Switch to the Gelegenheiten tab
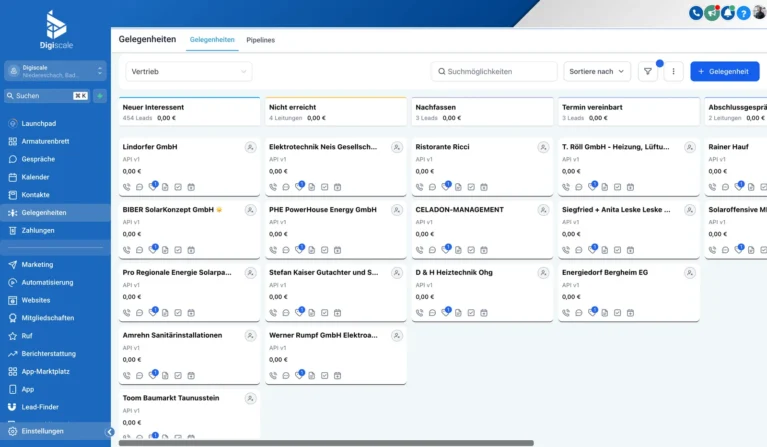The image size is (767, 447). coord(212,40)
